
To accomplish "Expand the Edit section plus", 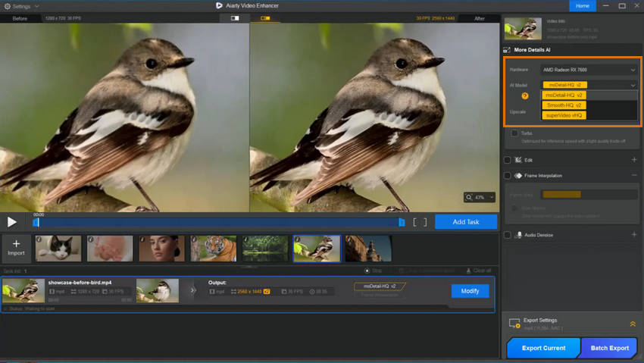I will pos(634,159).
